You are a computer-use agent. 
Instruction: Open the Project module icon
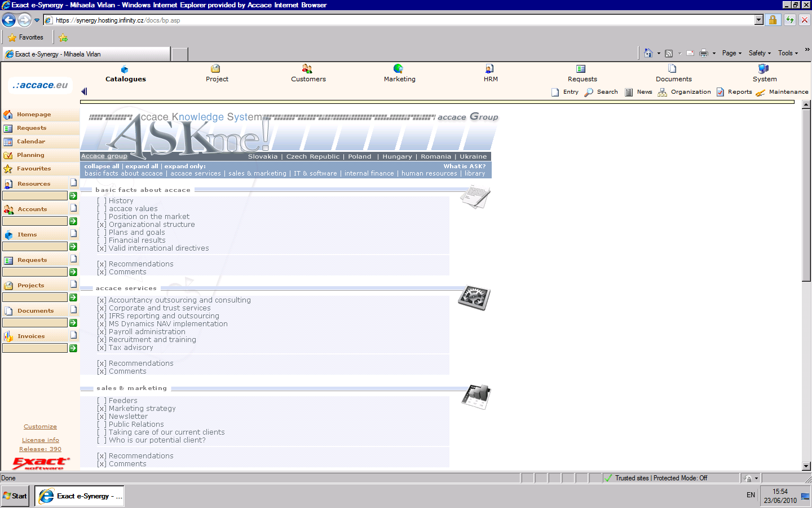pos(215,69)
